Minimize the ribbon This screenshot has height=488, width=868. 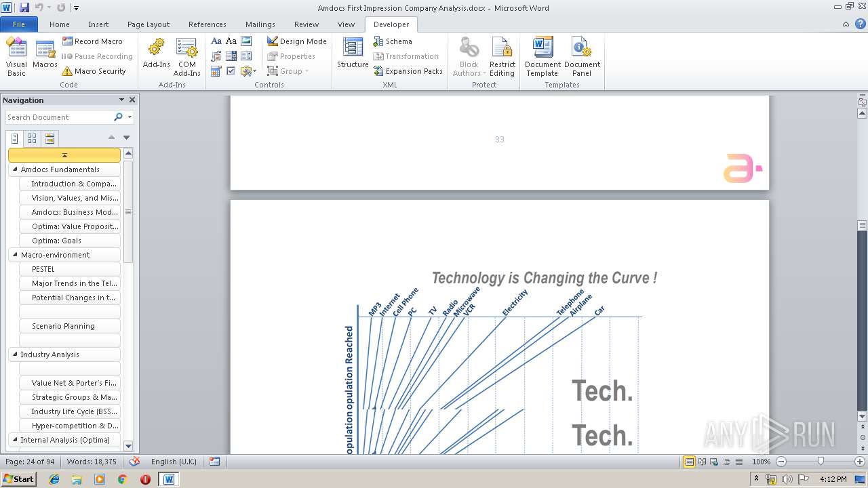click(x=846, y=24)
